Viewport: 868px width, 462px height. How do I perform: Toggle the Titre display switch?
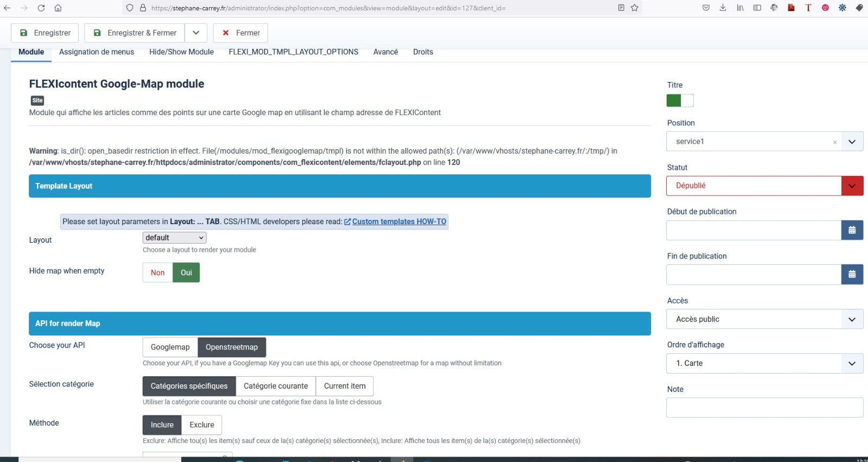tap(680, 100)
